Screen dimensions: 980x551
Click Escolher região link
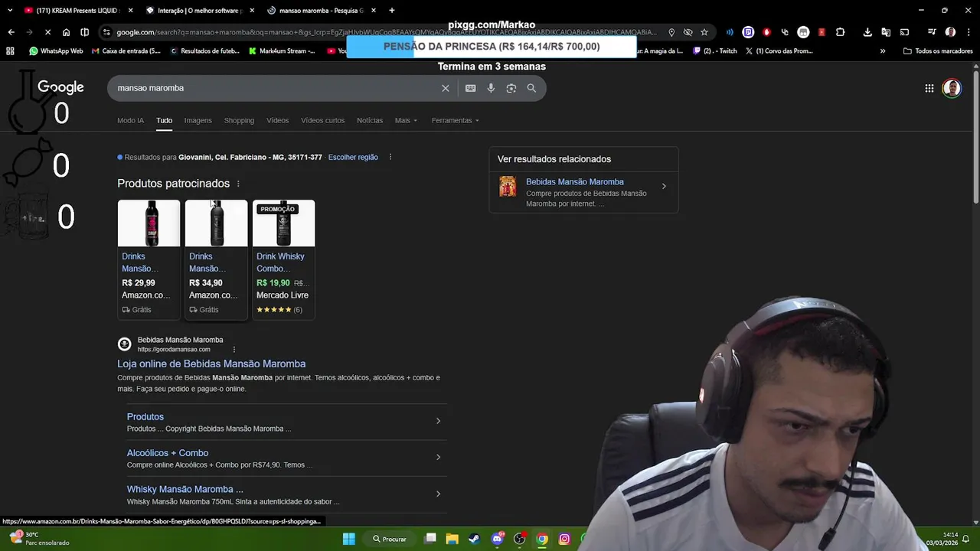point(353,157)
